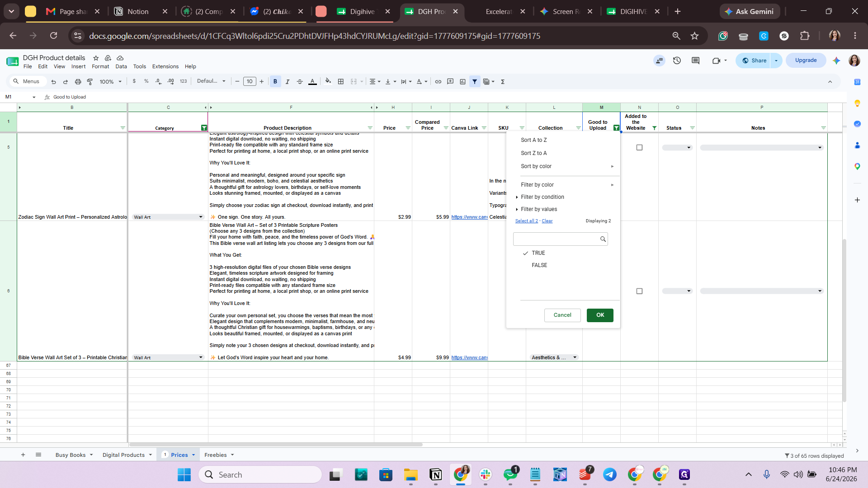The height and width of the screenshot is (488, 868).
Task: Open the Extensions menu
Action: [165, 66]
